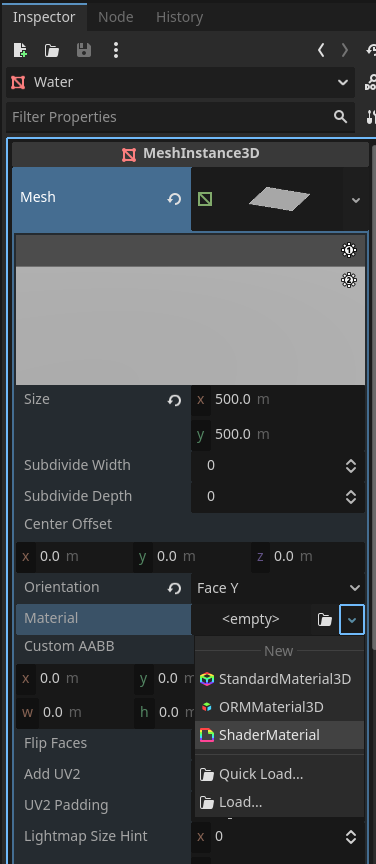
Task: Click the search magnifier in Filter Properties
Action: click(x=341, y=117)
